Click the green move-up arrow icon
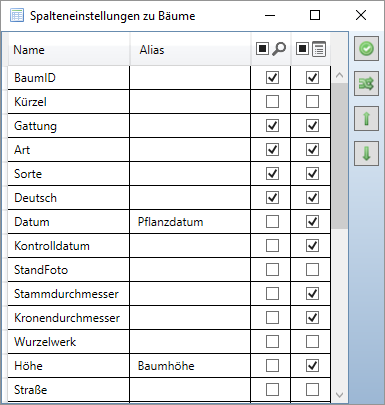The width and height of the screenshot is (385, 405). (366, 119)
